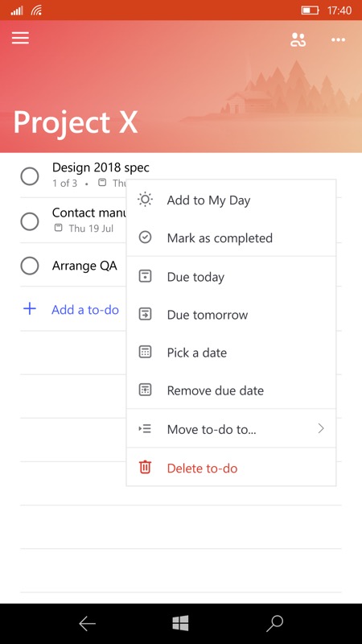
Task: Click the Remove due date icon
Action: [x=146, y=390]
